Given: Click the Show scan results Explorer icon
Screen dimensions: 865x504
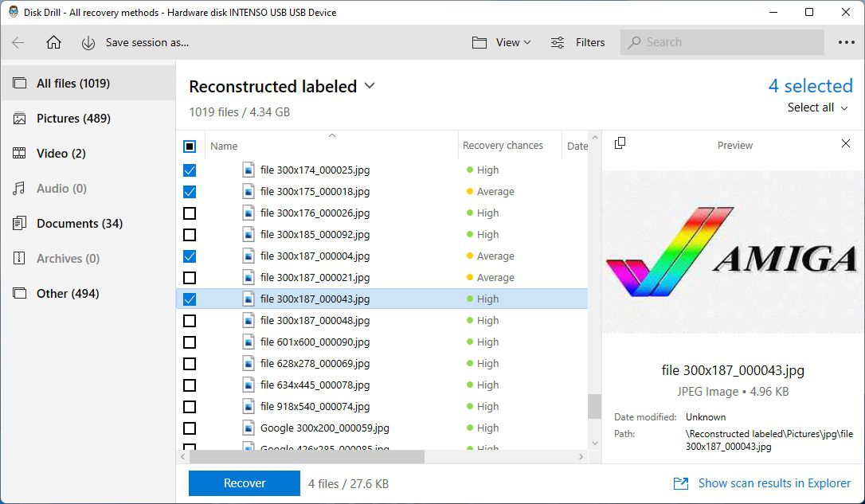Looking at the screenshot, I should coord(681,483).
